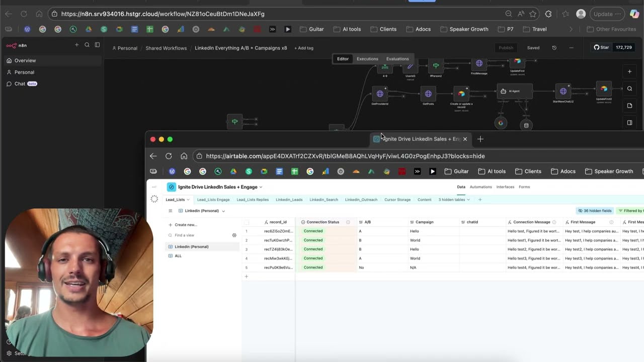Click the n8n logo in the sidebar

click(16, 45)
